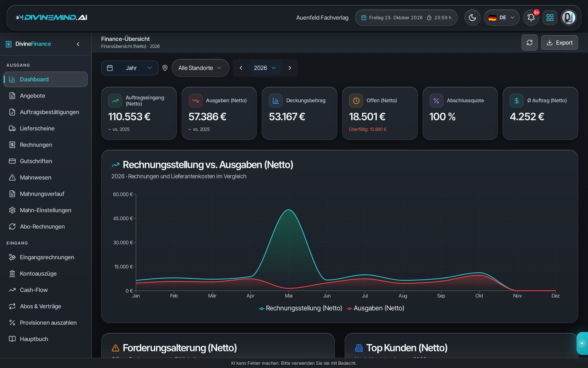588x368 pixels.
Task: Open the apps grid icon
Action: tap(550, 18)
